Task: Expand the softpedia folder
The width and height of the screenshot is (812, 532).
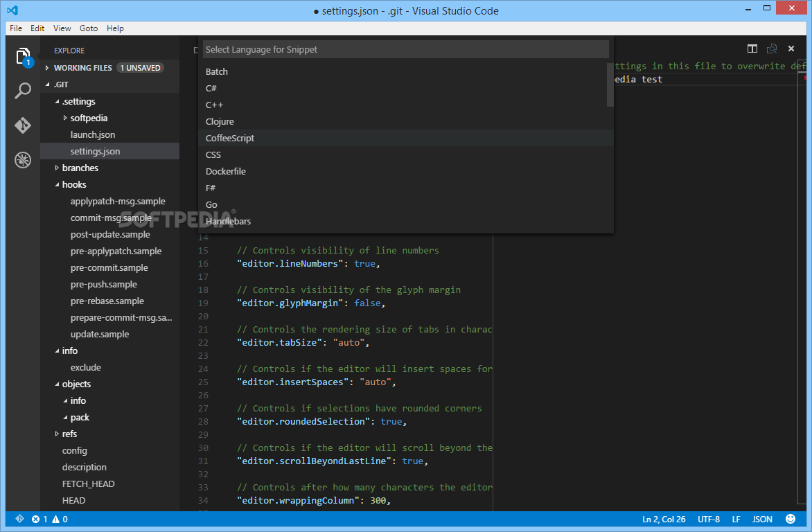Action: pos(65,118)
